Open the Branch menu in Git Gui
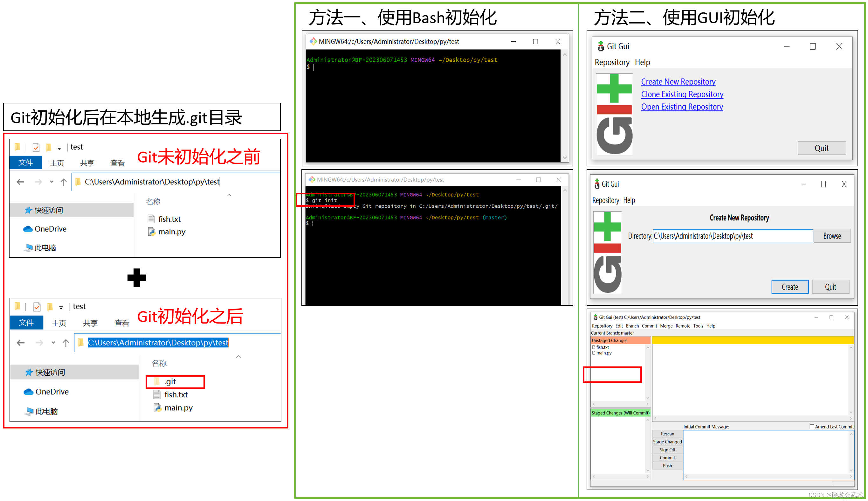Image resolution: width=868 pixels, height=501 pixels. click(x=632, y=326)
